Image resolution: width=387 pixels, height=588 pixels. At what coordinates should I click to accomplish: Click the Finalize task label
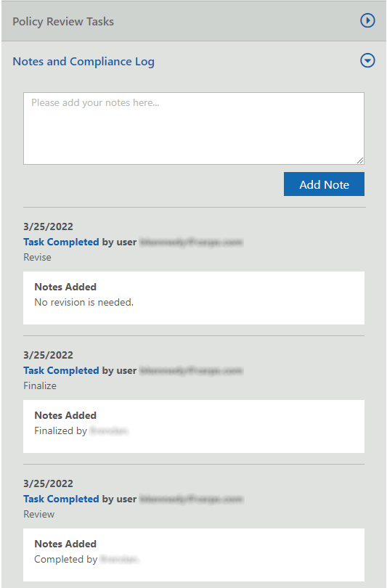pyautogui.click(x=40, y=386)
